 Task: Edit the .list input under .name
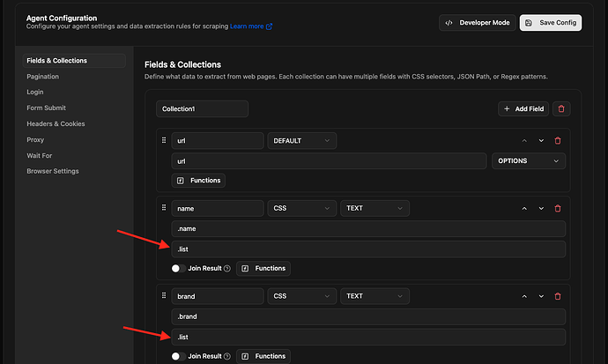pos(368,249)
